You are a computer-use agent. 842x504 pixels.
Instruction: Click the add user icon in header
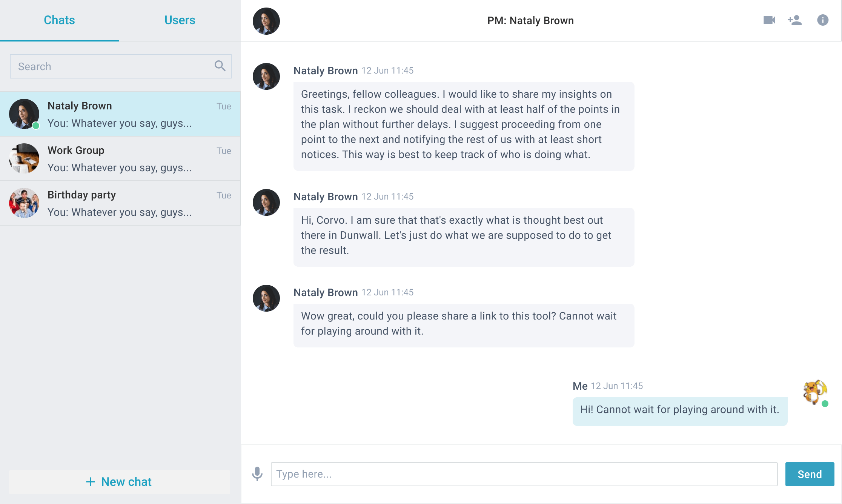coord(795,20)
